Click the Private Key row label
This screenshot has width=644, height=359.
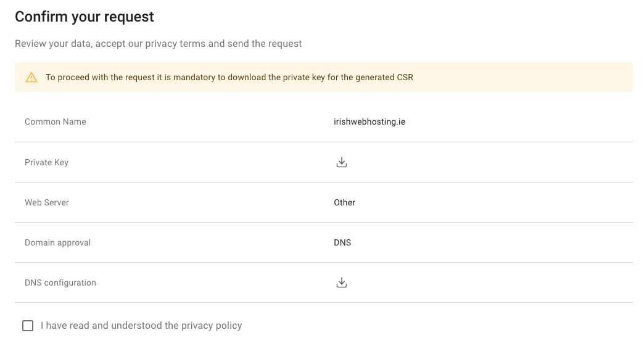coord(46,162)
